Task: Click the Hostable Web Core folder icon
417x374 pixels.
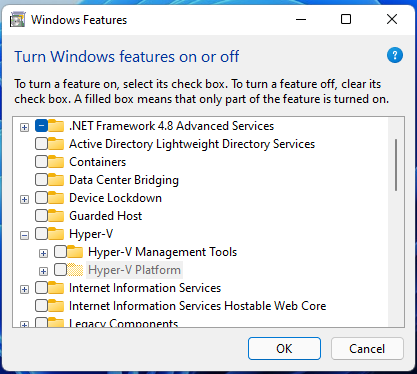Action: pos(56,306)
